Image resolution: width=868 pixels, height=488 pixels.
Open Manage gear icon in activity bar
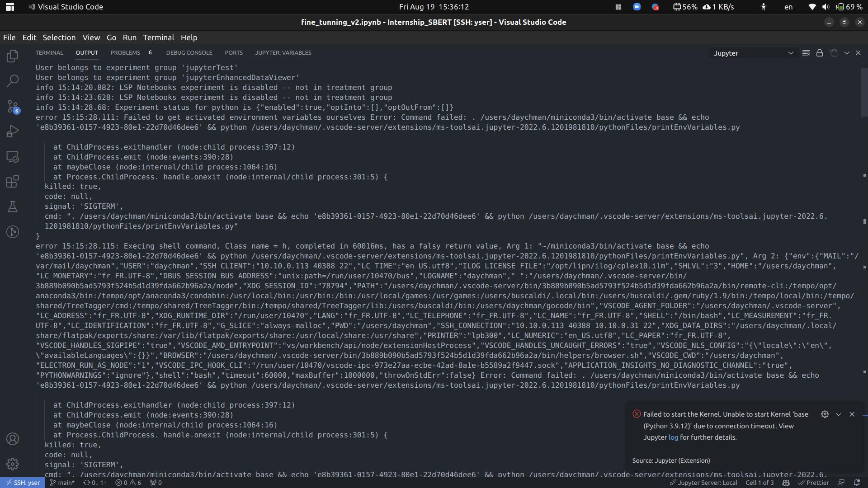tap(13, 464)
